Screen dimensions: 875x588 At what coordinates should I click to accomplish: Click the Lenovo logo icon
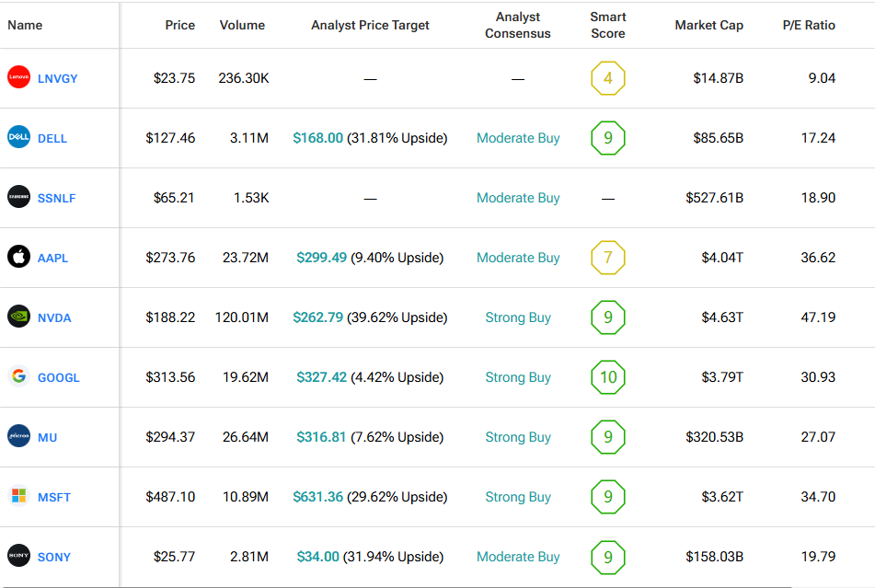[18, 78]
